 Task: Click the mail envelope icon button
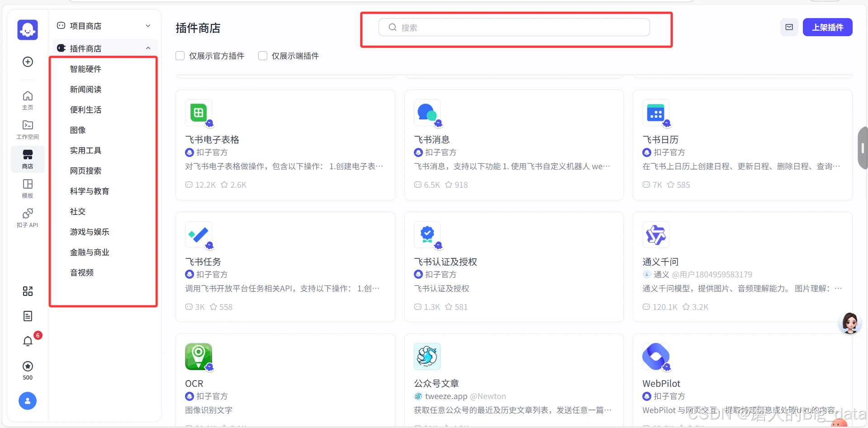pos(789,27)
